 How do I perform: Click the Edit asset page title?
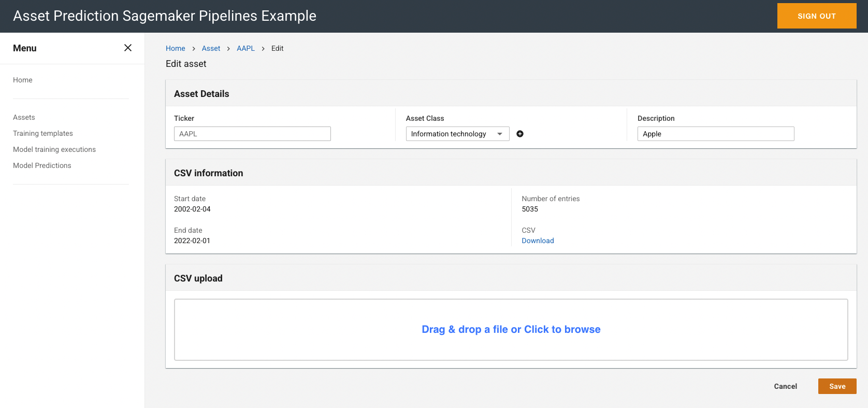(186, 64)
